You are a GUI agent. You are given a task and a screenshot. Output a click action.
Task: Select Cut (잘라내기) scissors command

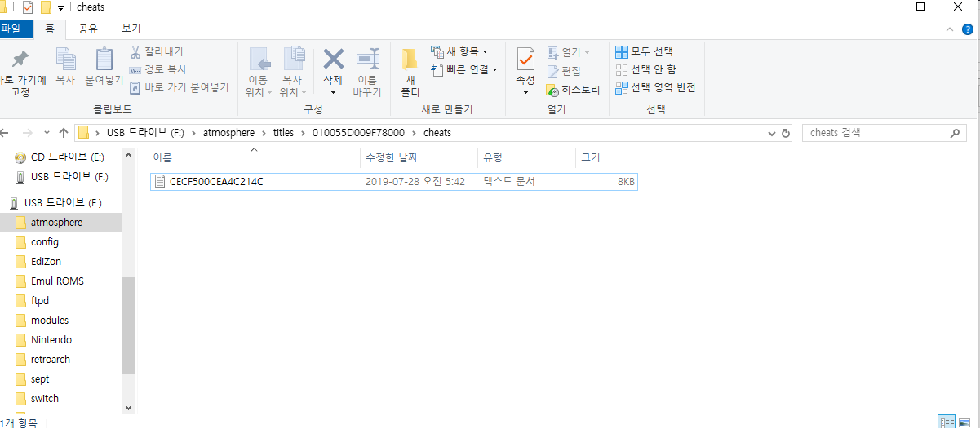tap(157, 52)
